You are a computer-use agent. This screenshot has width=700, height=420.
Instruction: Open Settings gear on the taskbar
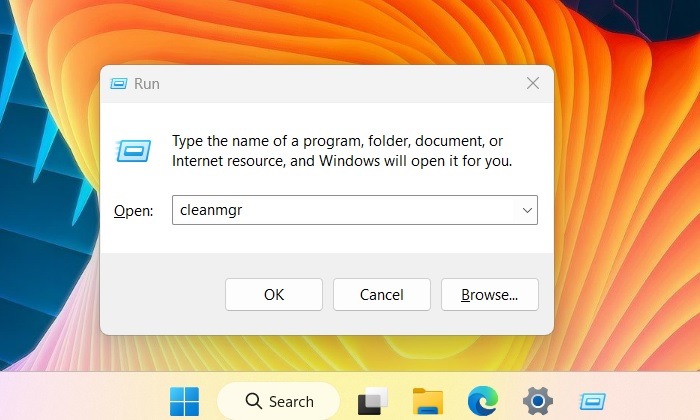click(x=538, y=401)
